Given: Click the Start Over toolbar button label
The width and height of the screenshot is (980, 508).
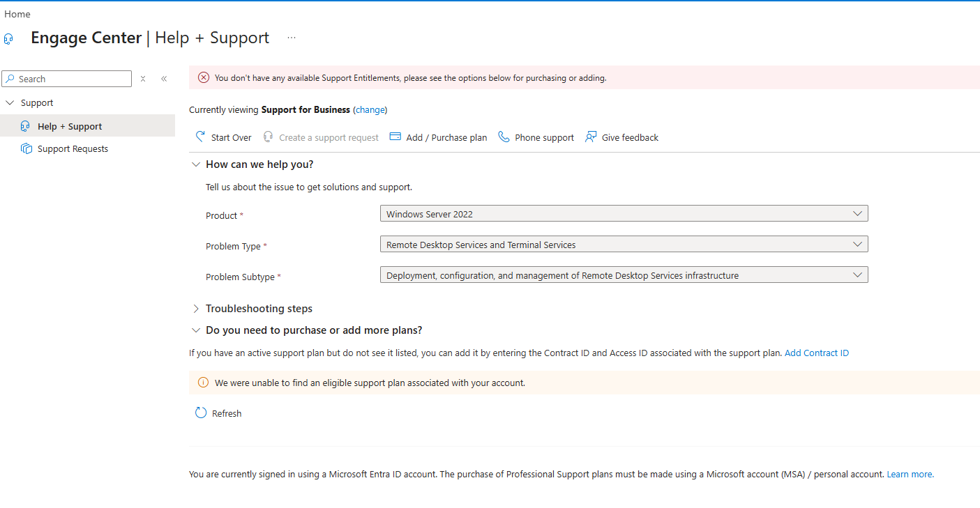Looking at the screenshot, I should [232, 137].
